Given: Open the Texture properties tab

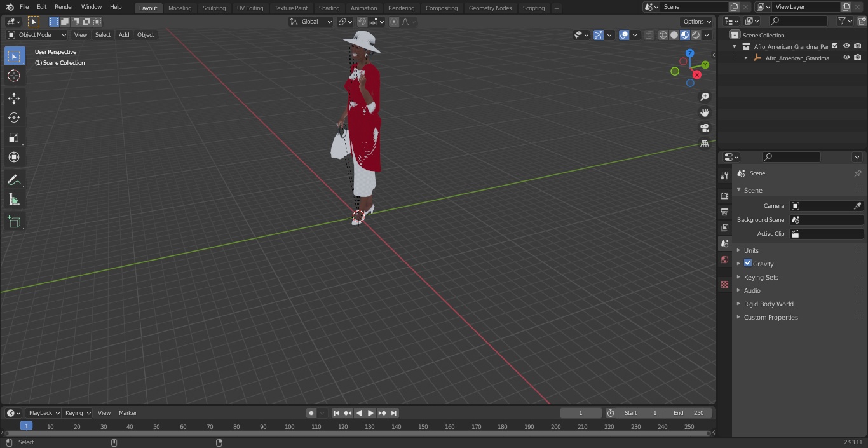Looking at the screenshot, I should click(x=724, y=284).
